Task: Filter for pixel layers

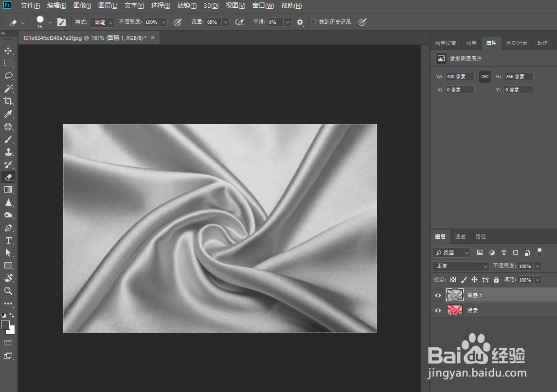Action: pos(480,252)
